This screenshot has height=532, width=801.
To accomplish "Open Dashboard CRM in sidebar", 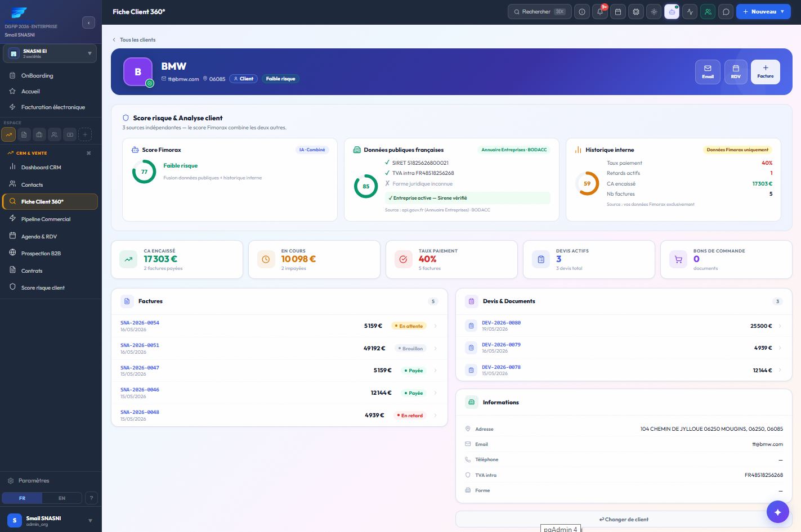I will click(x=50, y=167).
